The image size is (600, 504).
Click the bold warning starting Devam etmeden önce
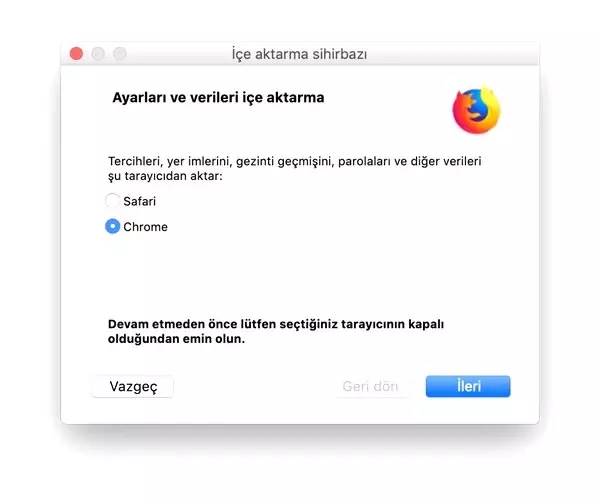click(276, 324)
